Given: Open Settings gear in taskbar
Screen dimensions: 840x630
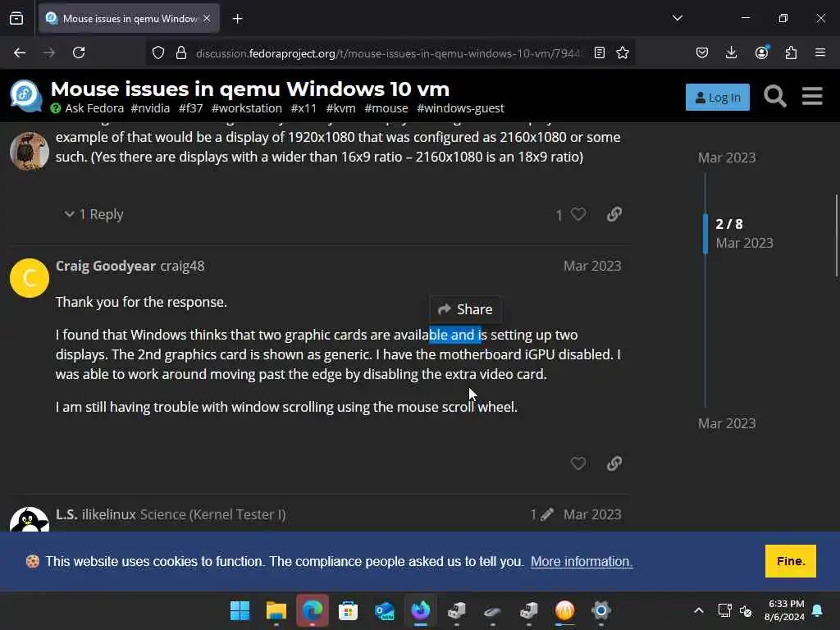Looking at the screenshot, I should [601, 610].
